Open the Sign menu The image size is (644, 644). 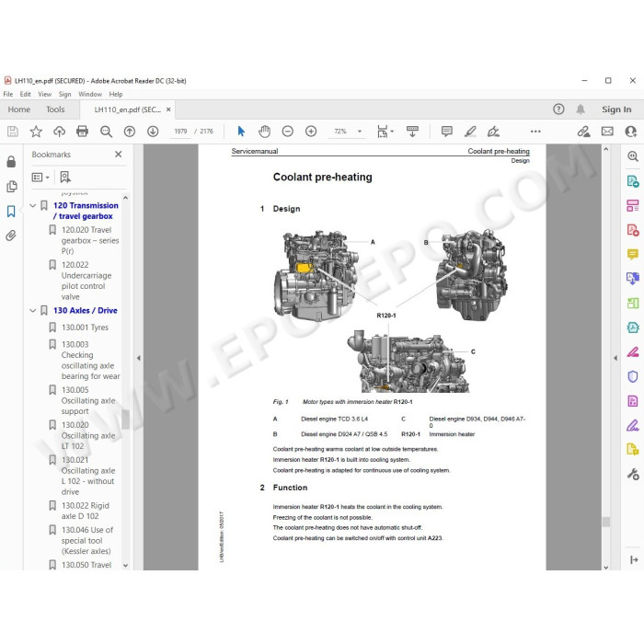pyautogui.click(x=65, y=94)
